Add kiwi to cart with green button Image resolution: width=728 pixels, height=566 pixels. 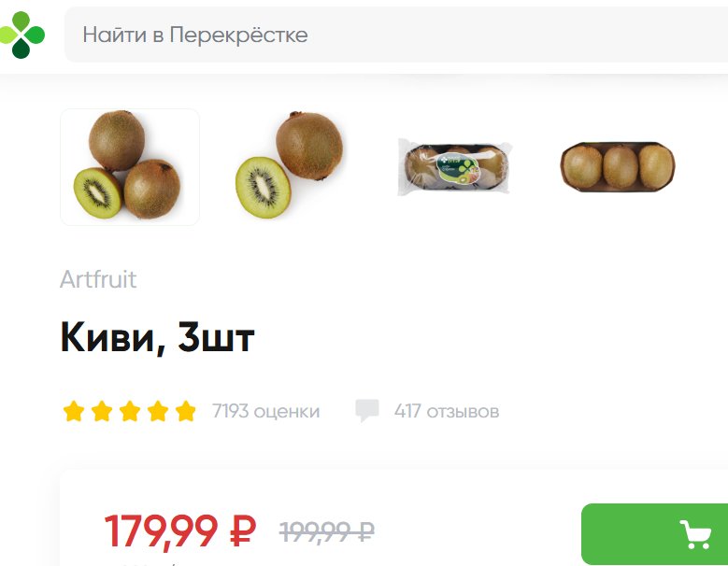tap(655, 534)
